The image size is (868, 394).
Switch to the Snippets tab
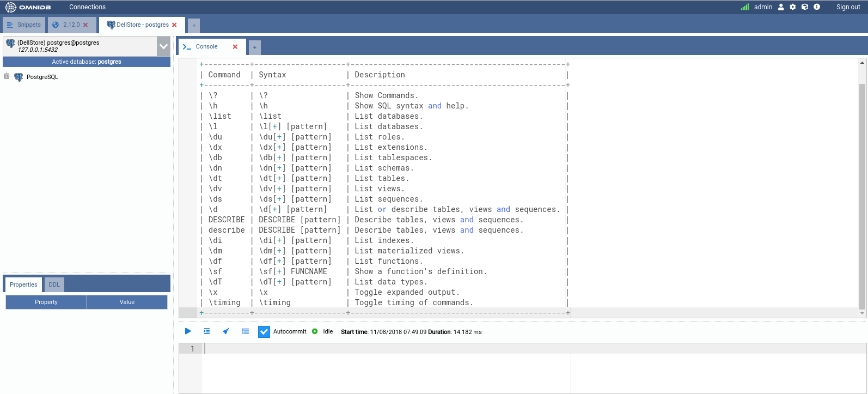[24, 25]
